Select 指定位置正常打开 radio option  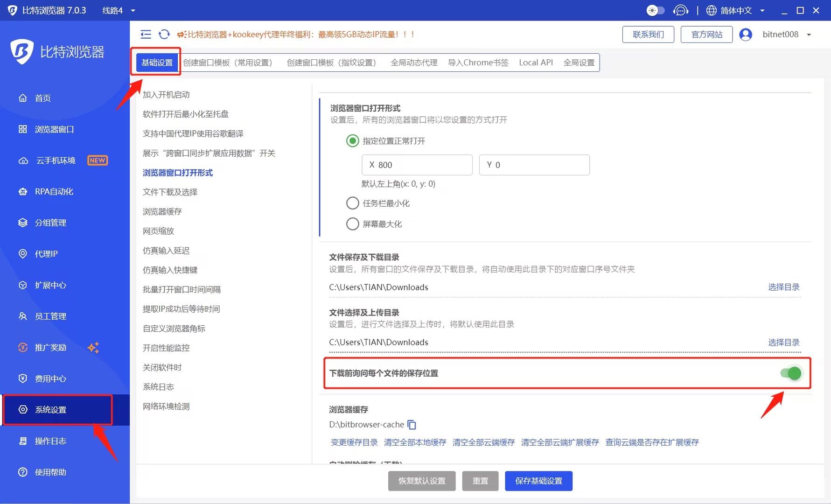point(352,141)
